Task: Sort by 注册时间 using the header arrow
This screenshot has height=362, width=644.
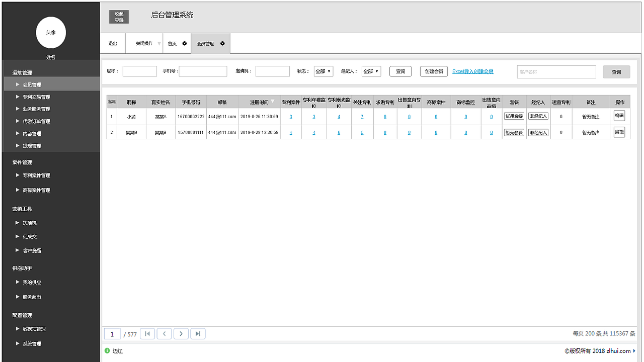Action: 273,102
